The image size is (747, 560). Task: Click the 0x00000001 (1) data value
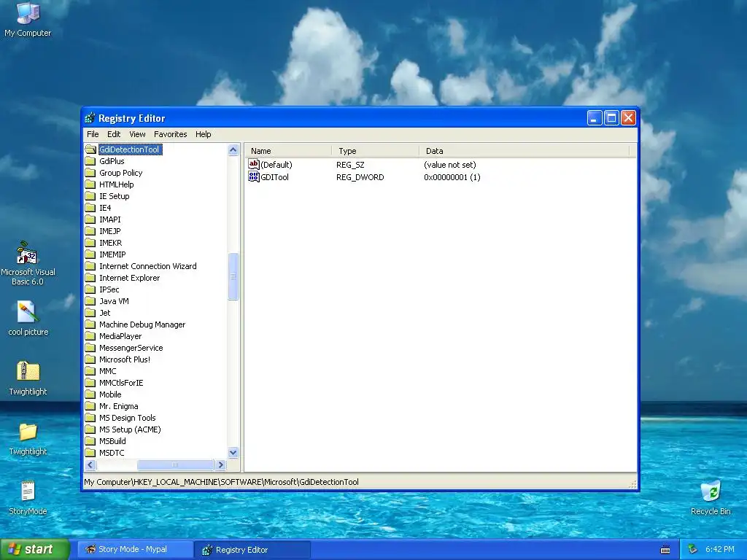[452, 177]
